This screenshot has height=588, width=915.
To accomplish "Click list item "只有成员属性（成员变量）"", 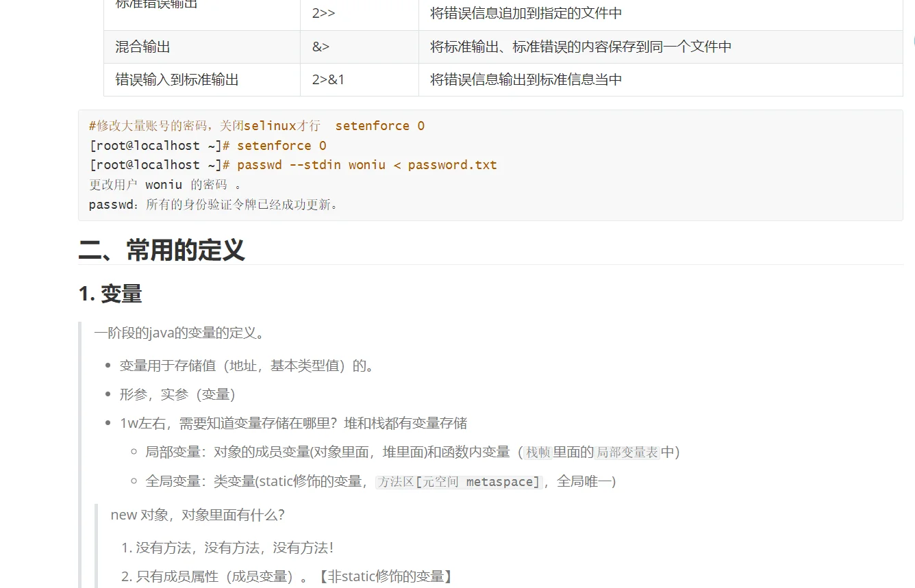I will [x=294, y=576].
